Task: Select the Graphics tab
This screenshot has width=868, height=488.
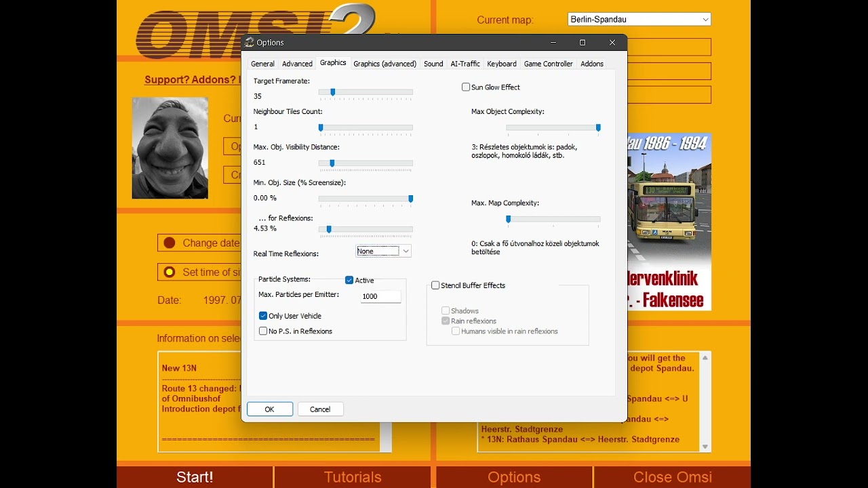Action: [x=333, y=63]
